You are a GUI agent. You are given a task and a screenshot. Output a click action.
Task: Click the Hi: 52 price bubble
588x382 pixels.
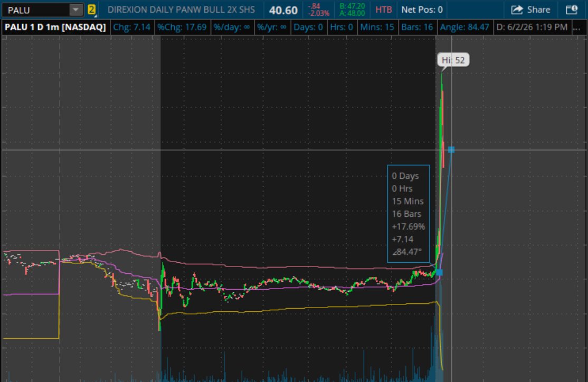(453, 60)
